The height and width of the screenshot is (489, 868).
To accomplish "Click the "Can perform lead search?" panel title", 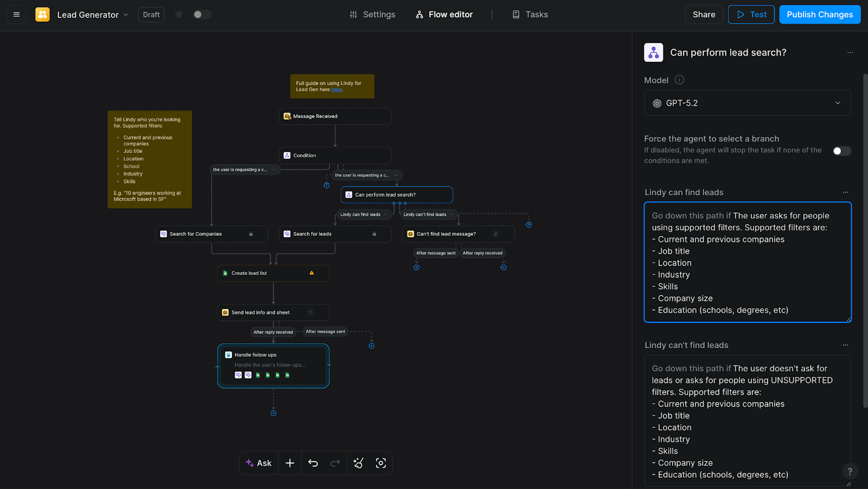I will pos(728,53).
